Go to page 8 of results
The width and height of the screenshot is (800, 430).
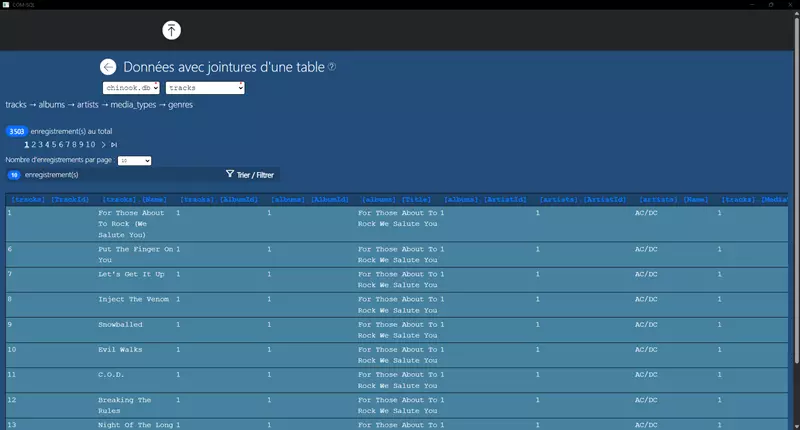click(74, 145)
